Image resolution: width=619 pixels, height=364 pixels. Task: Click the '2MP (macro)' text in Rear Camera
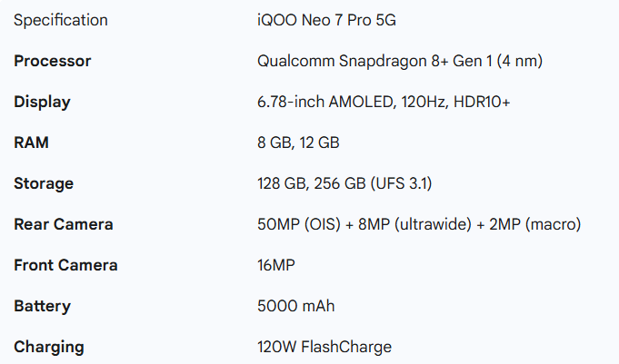coord(538,224)
